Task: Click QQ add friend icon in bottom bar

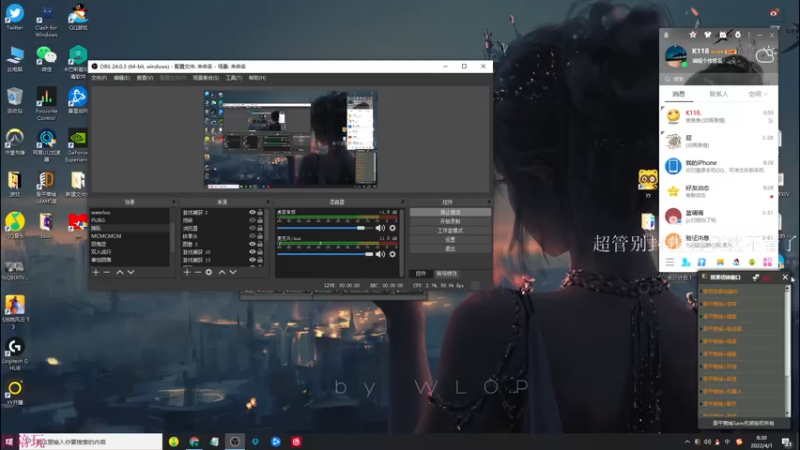Action: click(x=686, y=262)
